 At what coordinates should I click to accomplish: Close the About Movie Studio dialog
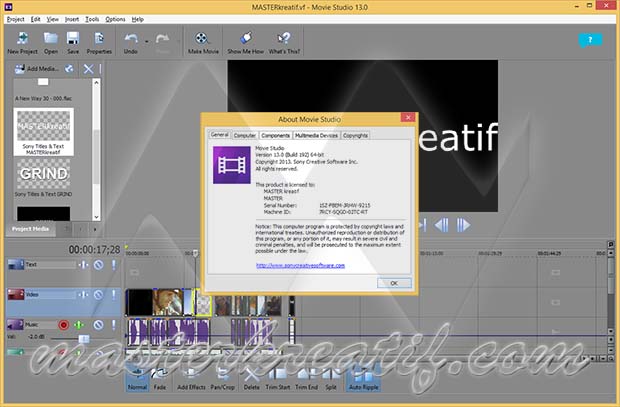(x=408, y=117)
